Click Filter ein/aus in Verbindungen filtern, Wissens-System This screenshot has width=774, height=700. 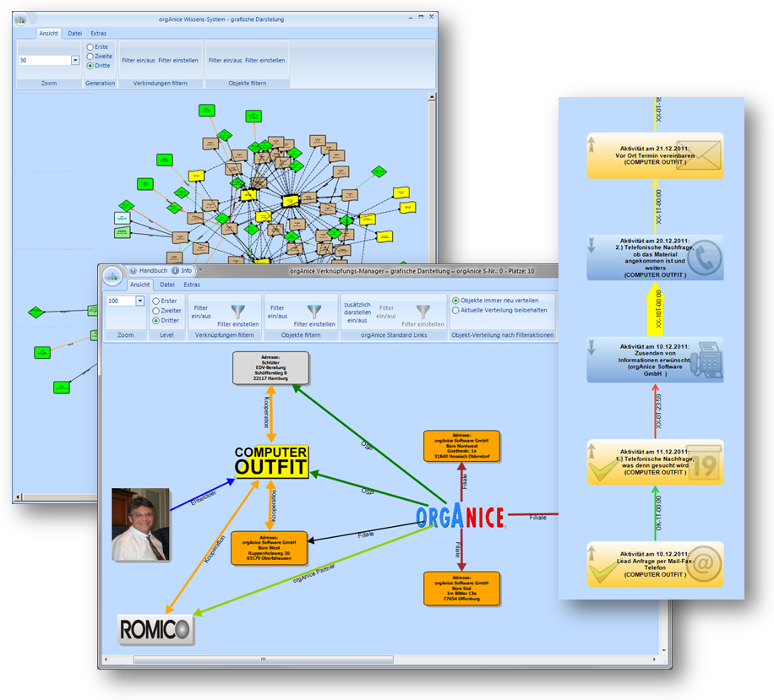click(x=139, y=60)
